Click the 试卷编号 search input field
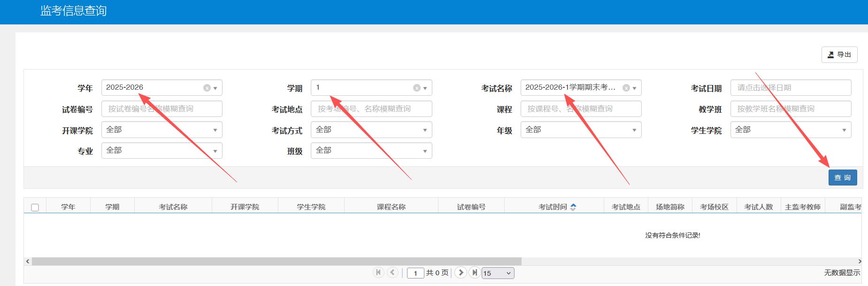Screen dimensions: 868x286 point(161,109)
